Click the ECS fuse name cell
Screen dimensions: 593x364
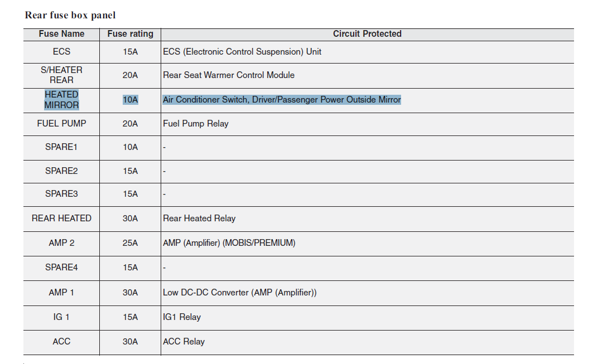click(61, 51)
